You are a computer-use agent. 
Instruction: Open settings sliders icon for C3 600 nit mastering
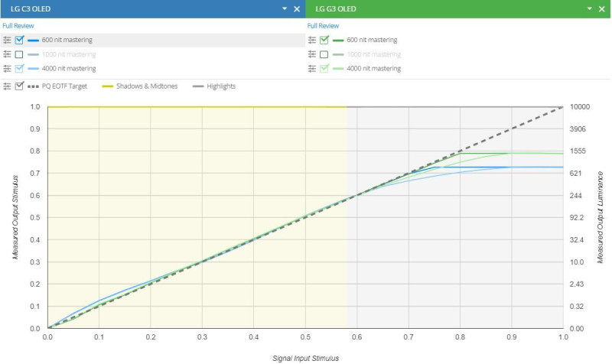(x=7, y=40)
